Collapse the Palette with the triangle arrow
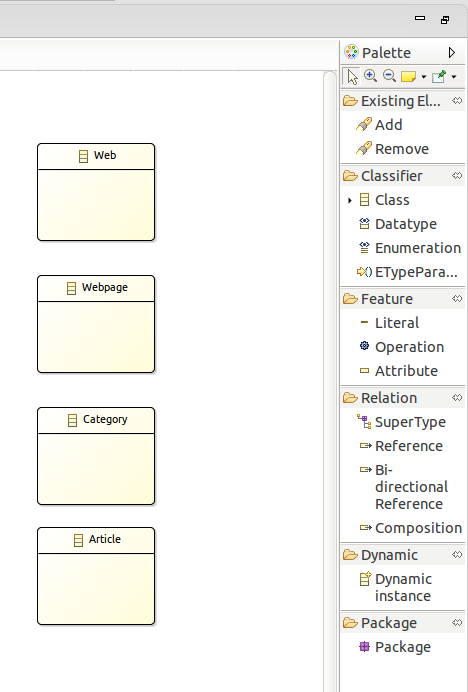This screenshot has height=692, width=468. (452, 53)
